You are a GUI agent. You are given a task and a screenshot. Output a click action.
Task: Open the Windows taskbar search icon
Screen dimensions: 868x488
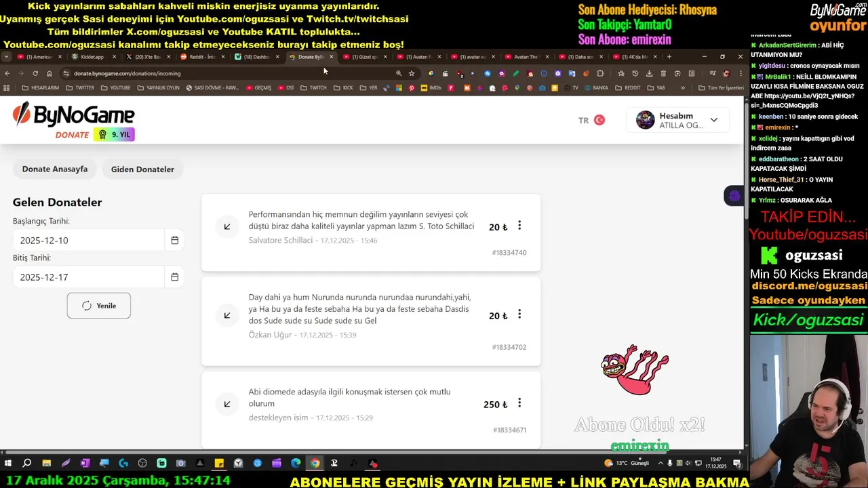pyautogui.click(x=27, y=463)
